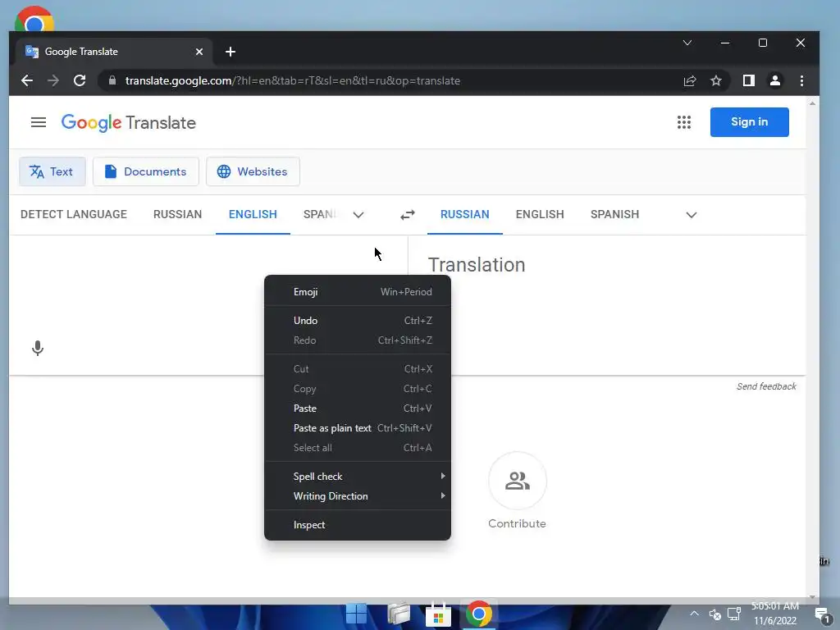Swap source and target languages

click(x=408, y=215)
